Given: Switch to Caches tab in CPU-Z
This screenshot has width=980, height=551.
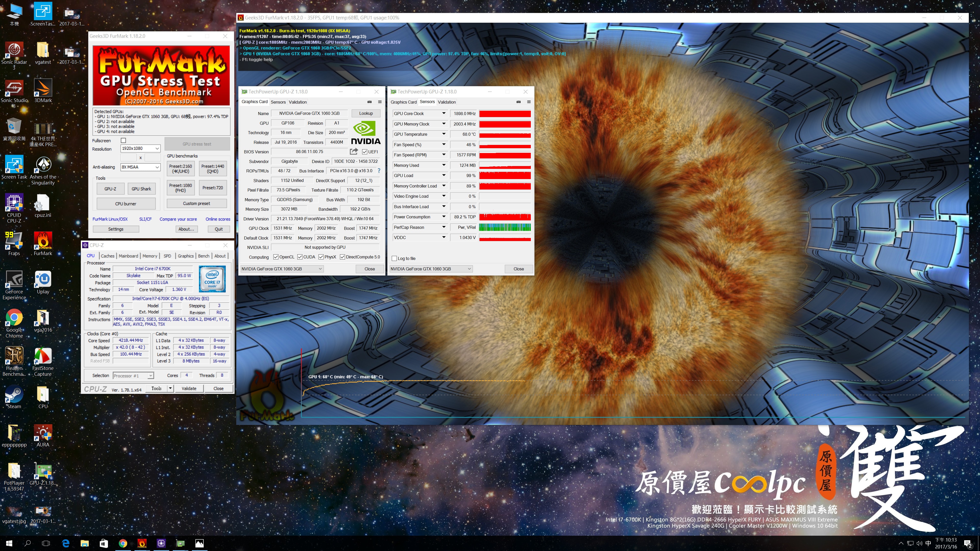Looking at the screenshot, I should (108, 256).
